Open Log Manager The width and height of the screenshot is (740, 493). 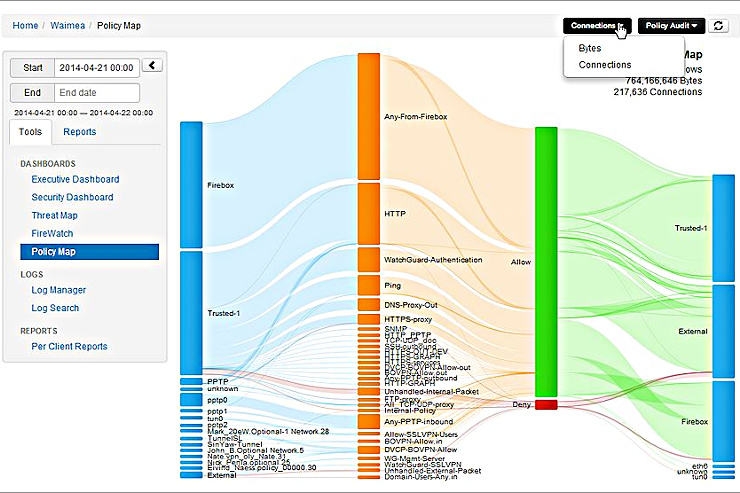[x=58, y=290]
